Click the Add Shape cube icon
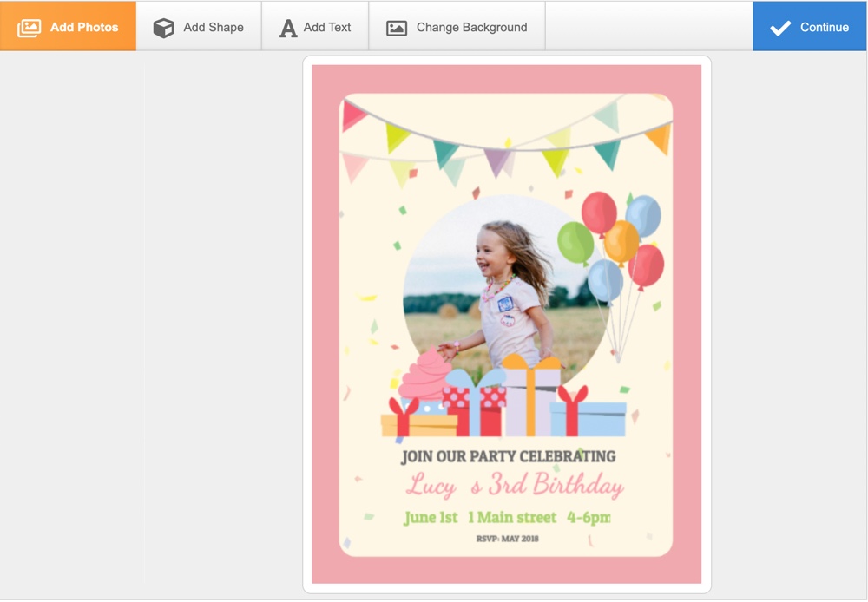Screen dimensions: 868x602 coord(163,28)
